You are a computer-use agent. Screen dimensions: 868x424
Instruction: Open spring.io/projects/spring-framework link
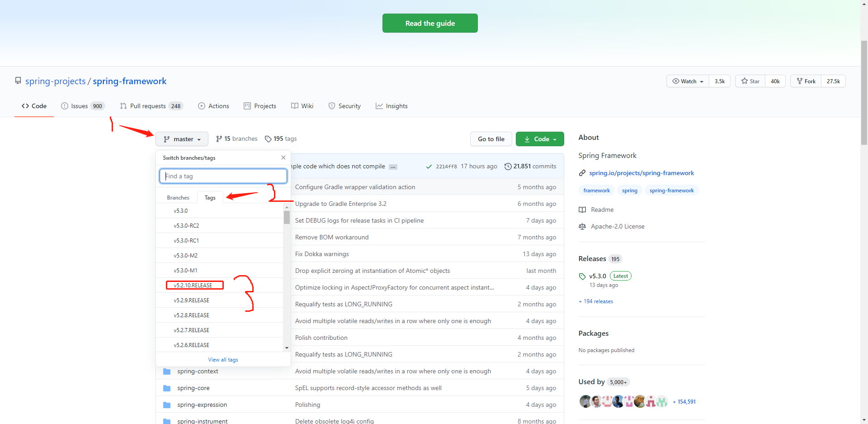[x=642, y=173]
